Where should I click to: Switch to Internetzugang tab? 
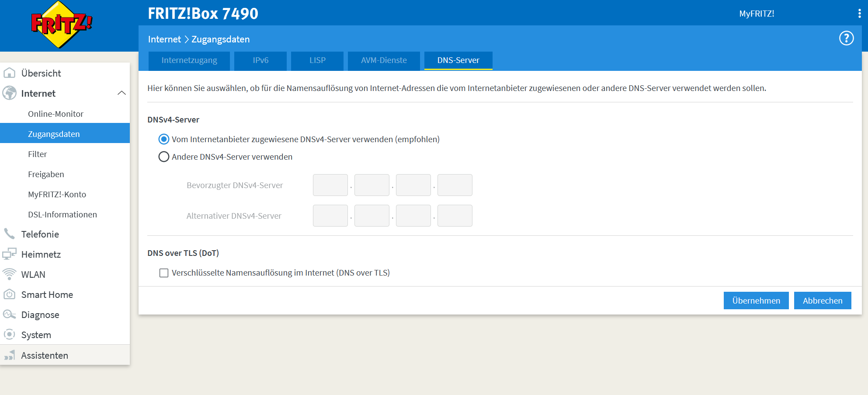point(189,60)
